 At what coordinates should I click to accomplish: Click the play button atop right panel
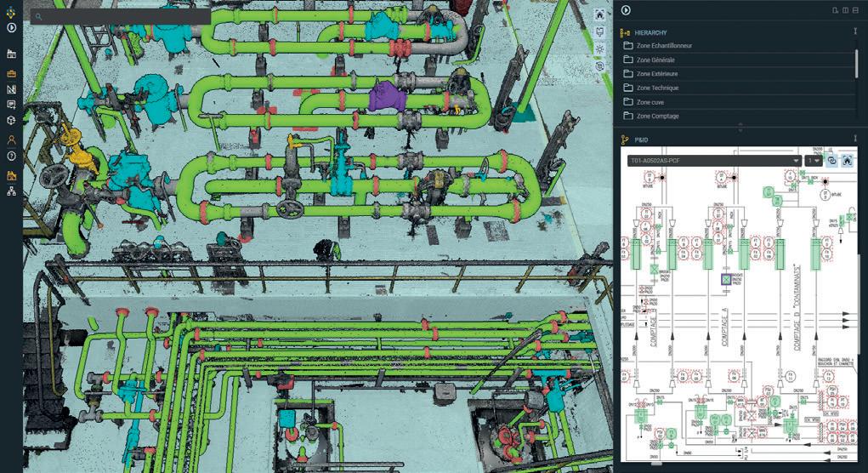pos(626,10)
